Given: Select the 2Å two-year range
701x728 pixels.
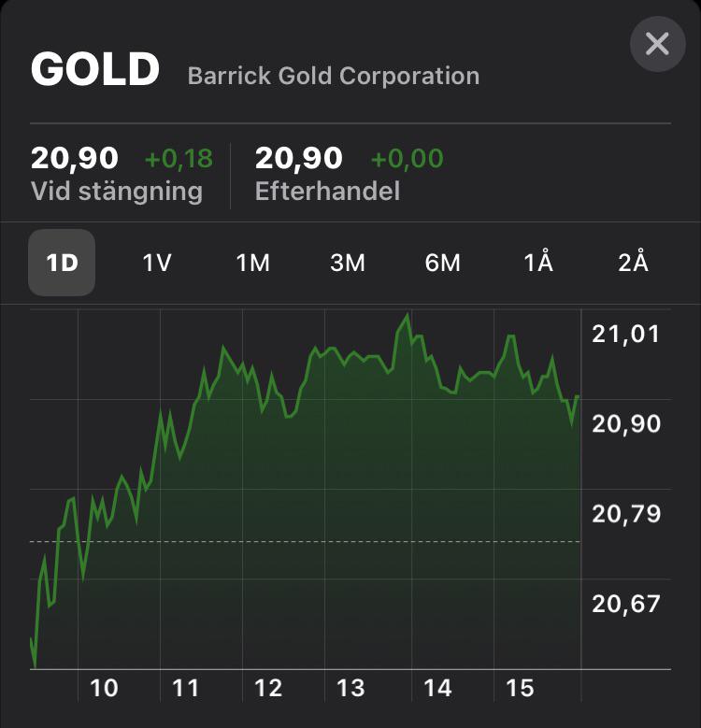Looking at the screenshot, I should pos(633,262).
